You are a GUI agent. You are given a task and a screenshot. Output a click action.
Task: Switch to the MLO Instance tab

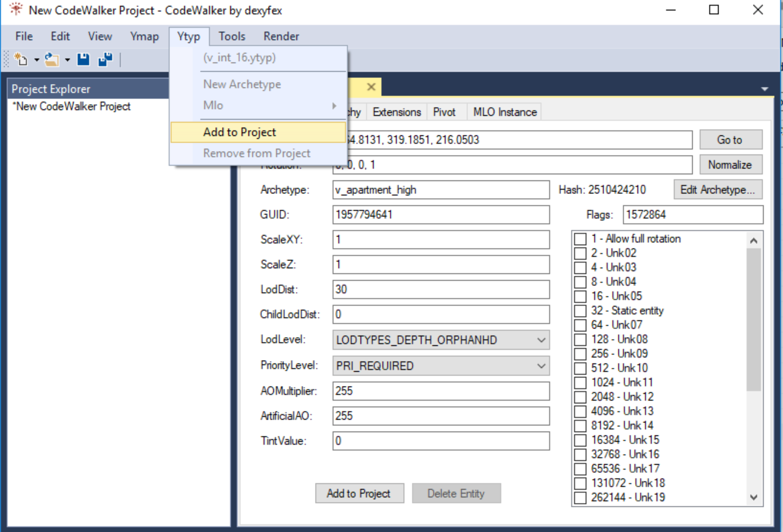(505, 112)
